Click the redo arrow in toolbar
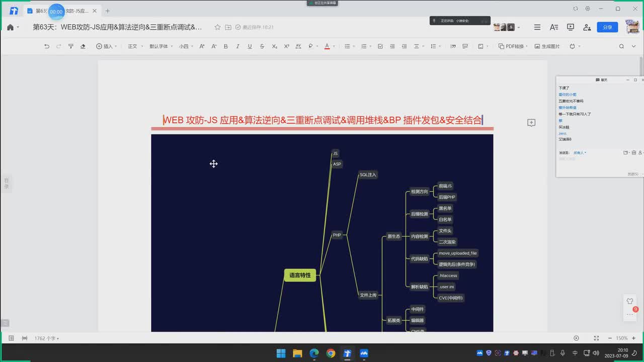 click(59, 46)
